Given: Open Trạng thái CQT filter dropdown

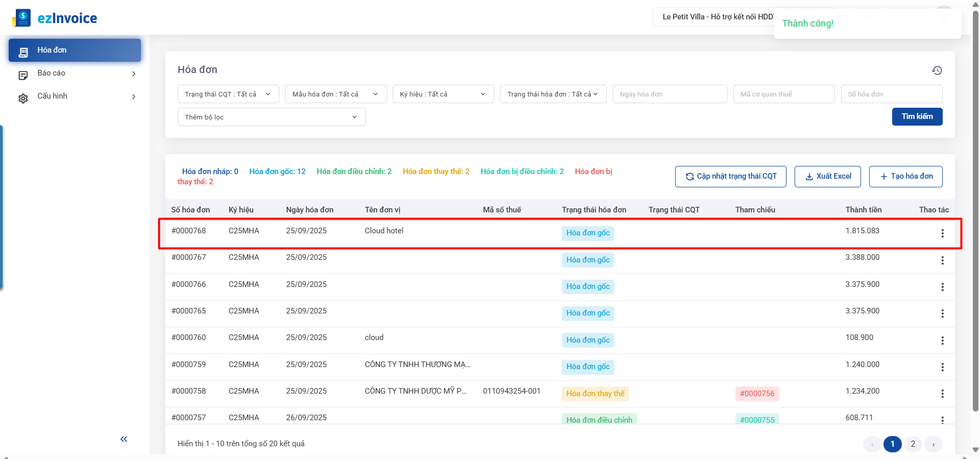Looking at the screenshot, I should (x=228, y=94).
